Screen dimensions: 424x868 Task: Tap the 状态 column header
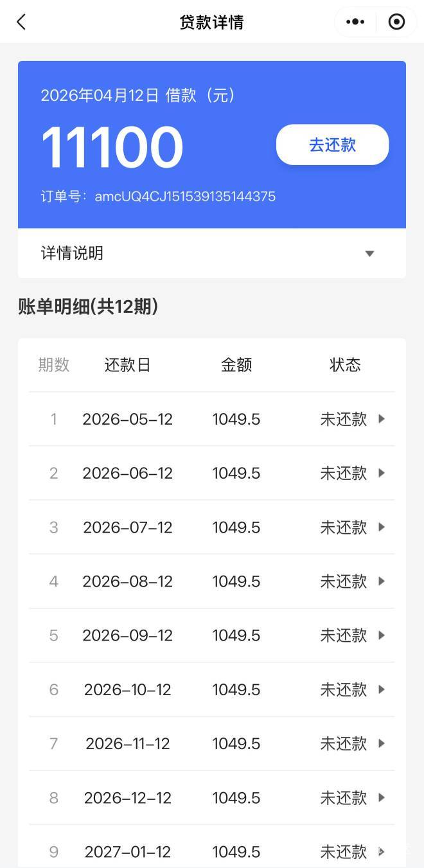pyautogui.click(x=345, y=365)
